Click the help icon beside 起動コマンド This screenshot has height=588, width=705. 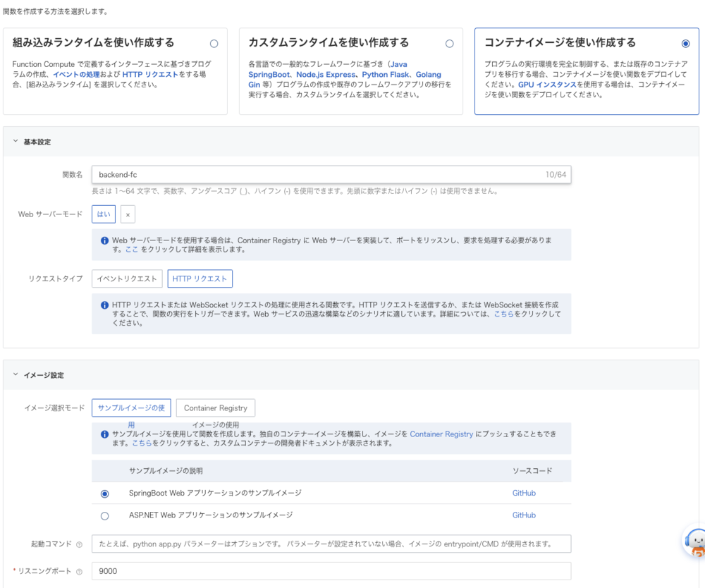point(79,544)
